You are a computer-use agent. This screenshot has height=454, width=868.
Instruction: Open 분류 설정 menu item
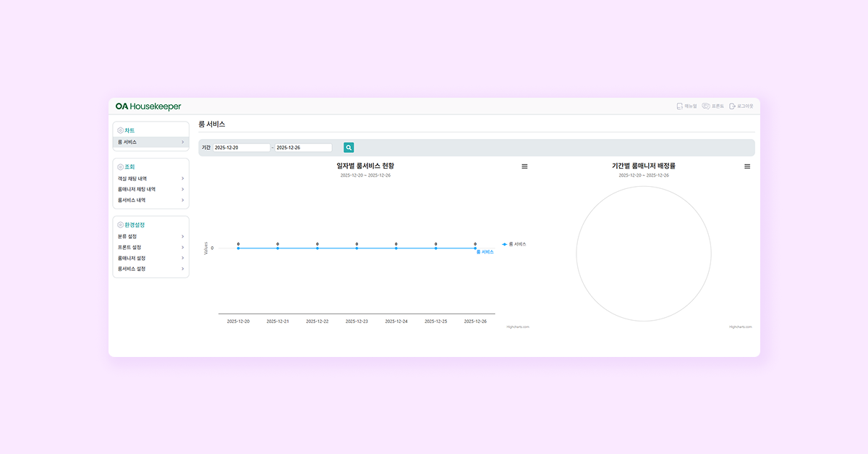click(x=151, y=236)
